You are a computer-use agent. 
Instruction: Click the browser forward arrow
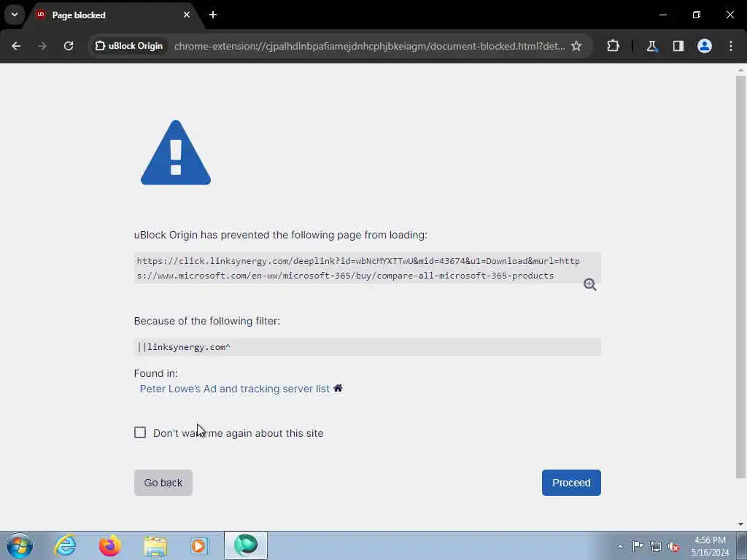(42, 46)
